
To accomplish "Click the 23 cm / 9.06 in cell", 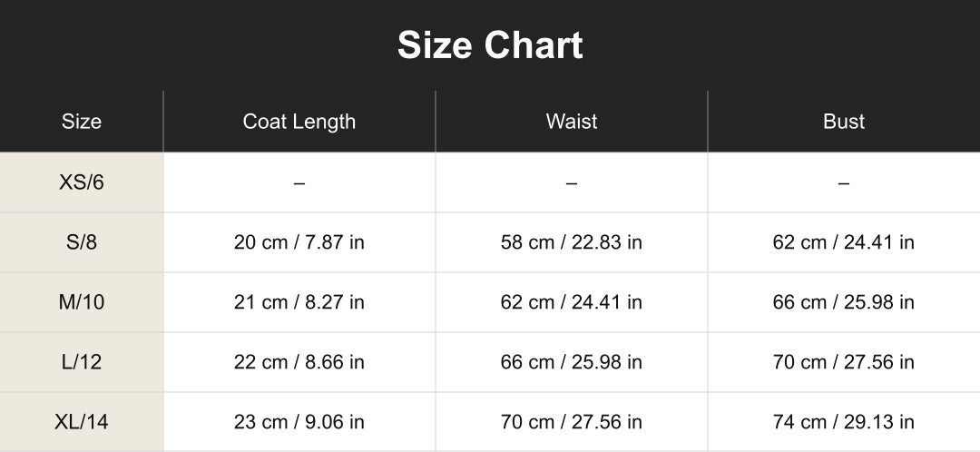I will [x=299, y=422].
